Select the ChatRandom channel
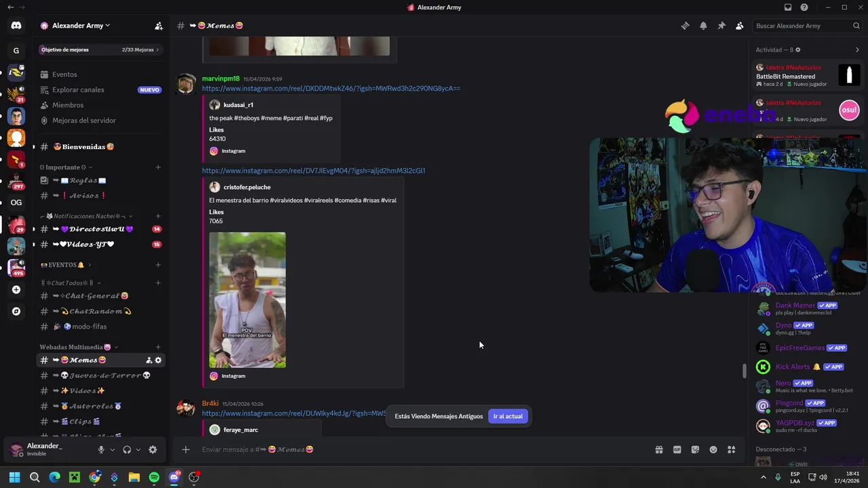Image resolution: width=868 pixels, height=488 pixels. point(100,311)
